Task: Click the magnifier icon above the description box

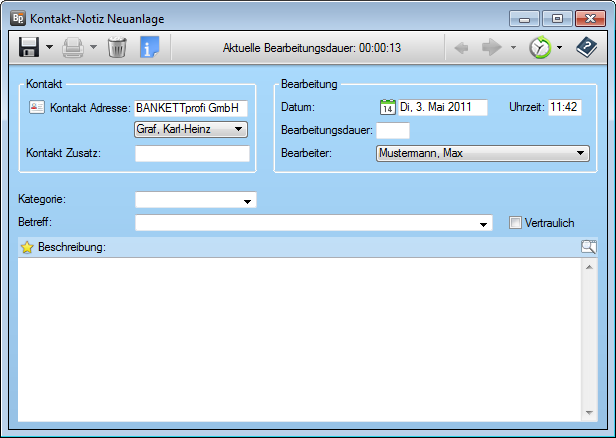Action: [588, 247]
